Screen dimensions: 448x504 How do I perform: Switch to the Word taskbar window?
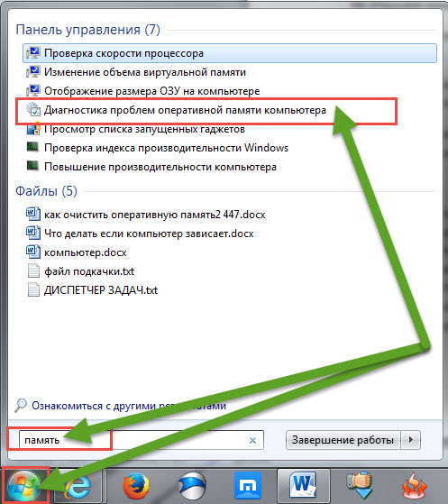(x=304, y=487)
